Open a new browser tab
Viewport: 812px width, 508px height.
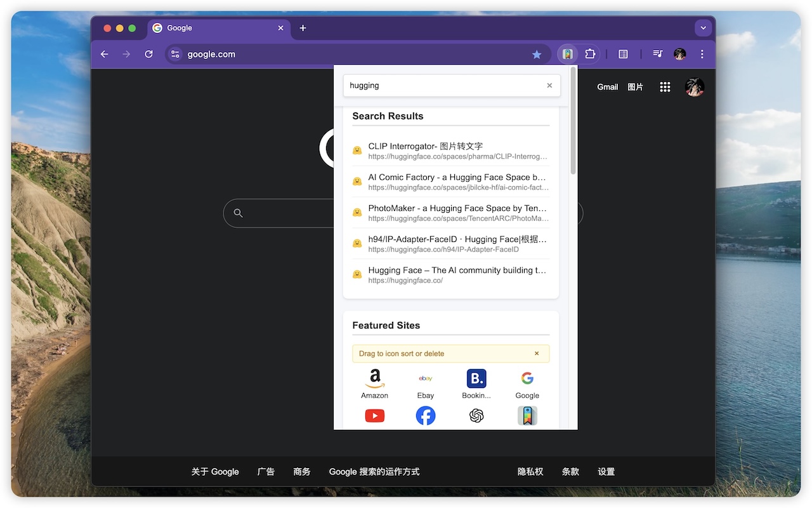point(303,28)
